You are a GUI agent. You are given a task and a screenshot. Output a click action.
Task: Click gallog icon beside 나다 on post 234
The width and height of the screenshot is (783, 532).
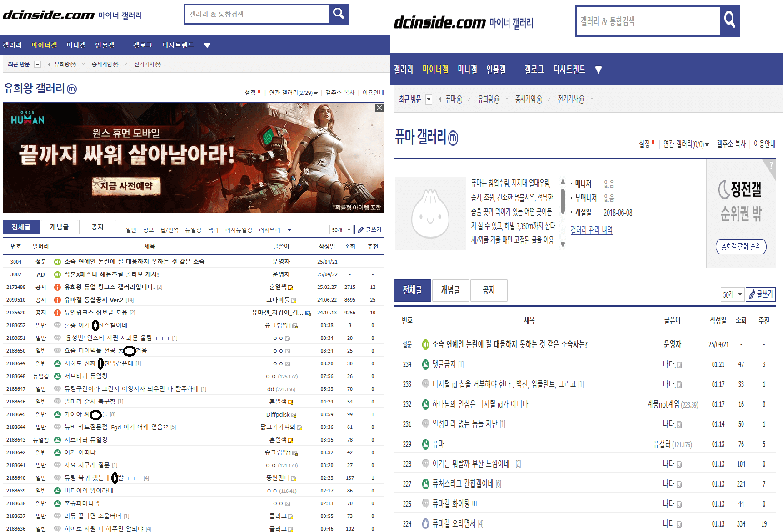pos(679,365)
